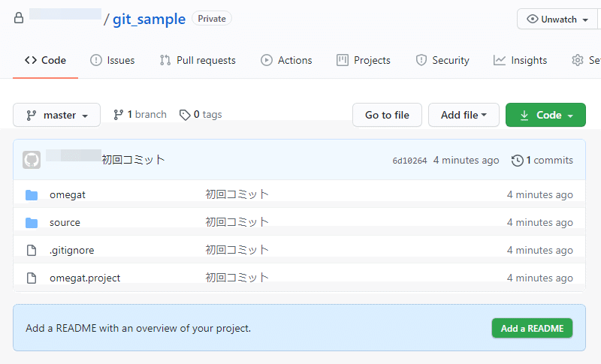Open the commit message in the omegat.project row
This screenshot has height=364, width=601.
pos(237,278)
